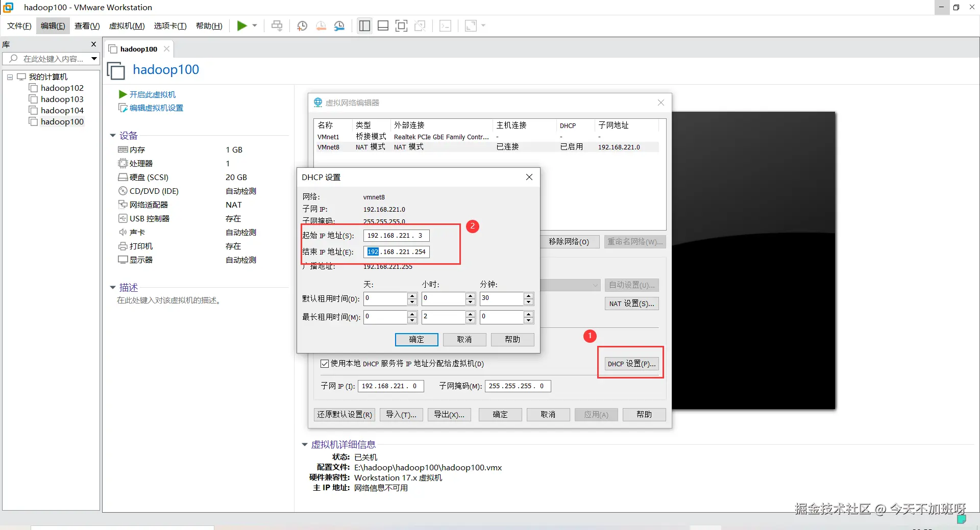Decrease 最长租用时间 minutes value
Viewport: 980px width, 530px height.
529,320
